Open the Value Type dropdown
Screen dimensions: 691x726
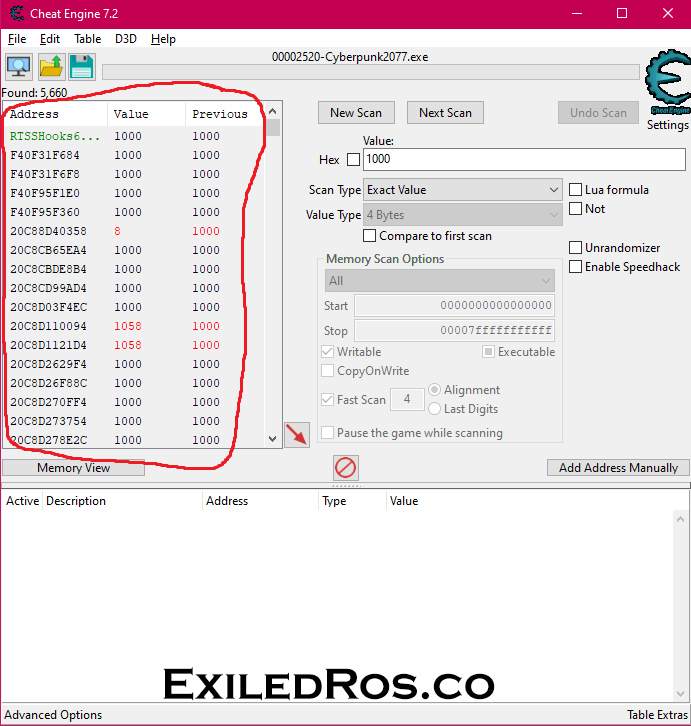pos(463,215)
